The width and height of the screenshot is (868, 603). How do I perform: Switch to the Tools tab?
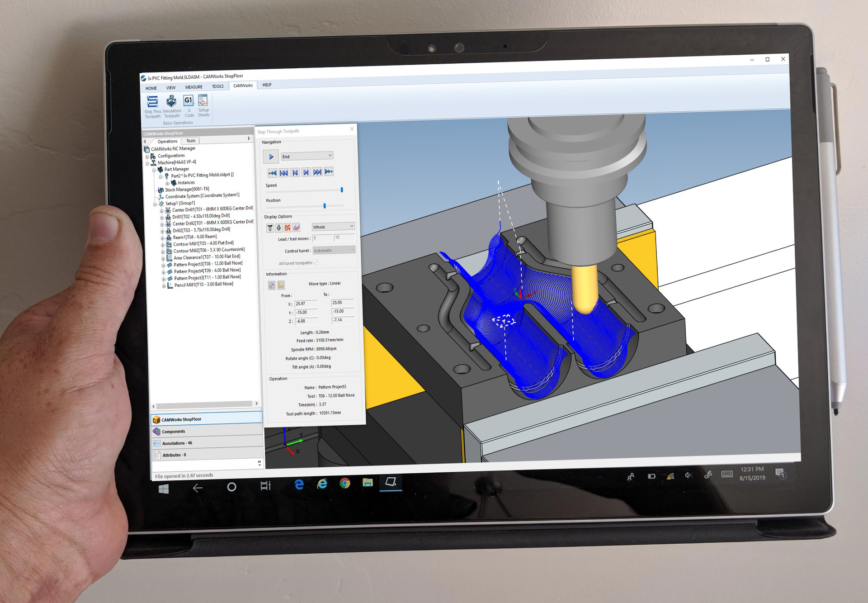[190, 141]
